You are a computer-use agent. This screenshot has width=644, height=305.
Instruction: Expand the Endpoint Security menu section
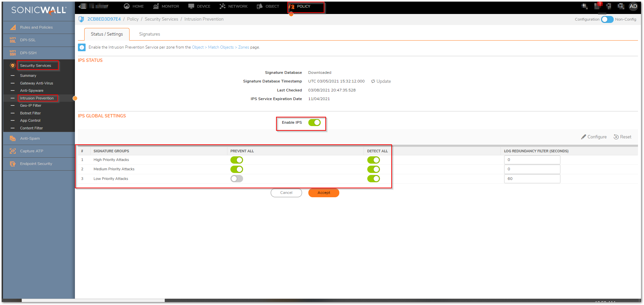tap(39, 164)
